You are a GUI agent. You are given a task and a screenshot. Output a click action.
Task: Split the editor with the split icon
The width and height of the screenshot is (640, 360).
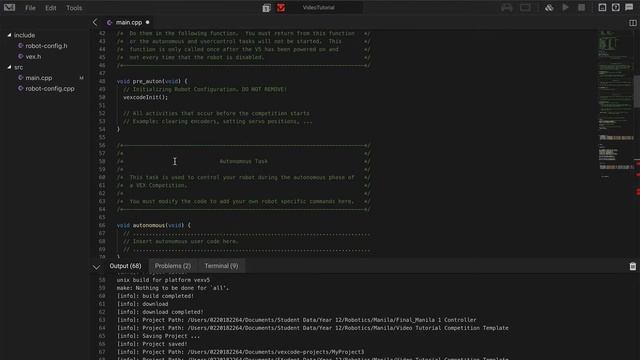coord(633,23)
